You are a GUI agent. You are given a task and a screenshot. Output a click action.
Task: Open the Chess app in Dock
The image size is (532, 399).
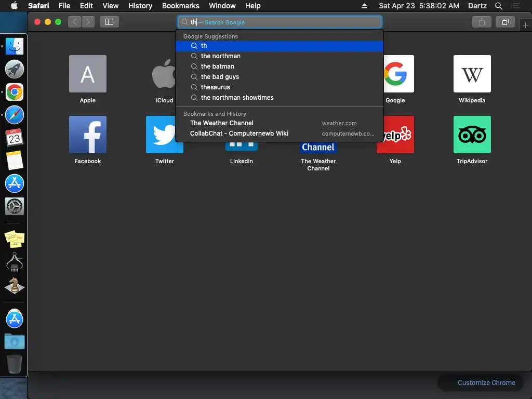(x=14, y=285)
